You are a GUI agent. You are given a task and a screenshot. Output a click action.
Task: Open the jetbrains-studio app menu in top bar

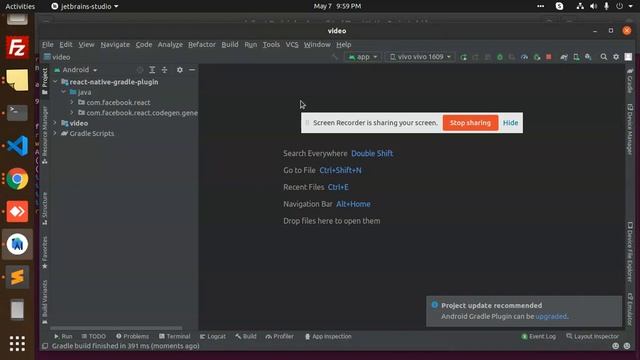click(x=85, y=6)
